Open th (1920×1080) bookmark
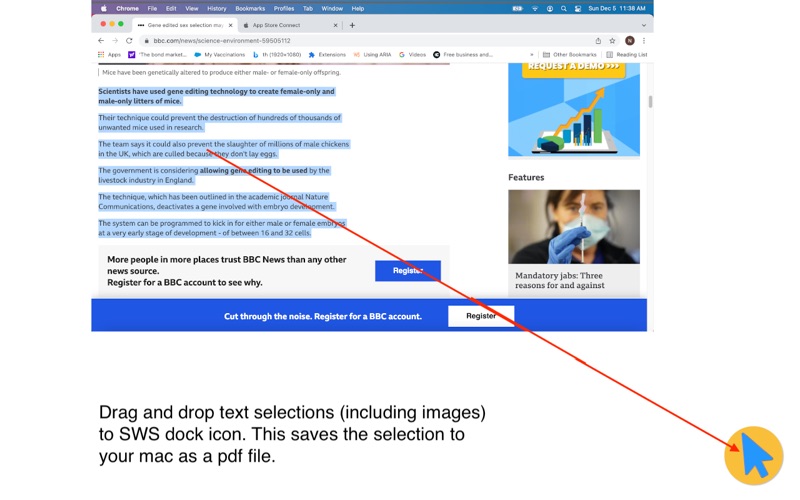Screen dimensions: 800x500 click(x=277, y=55)
